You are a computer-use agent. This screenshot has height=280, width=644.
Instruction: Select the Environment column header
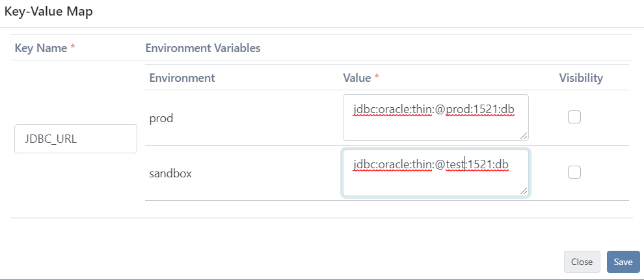(x=182, y=77)
